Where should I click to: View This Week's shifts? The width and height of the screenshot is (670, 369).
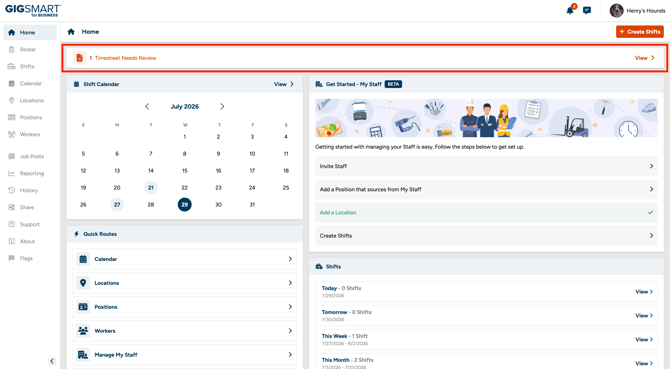click(644, 340)
